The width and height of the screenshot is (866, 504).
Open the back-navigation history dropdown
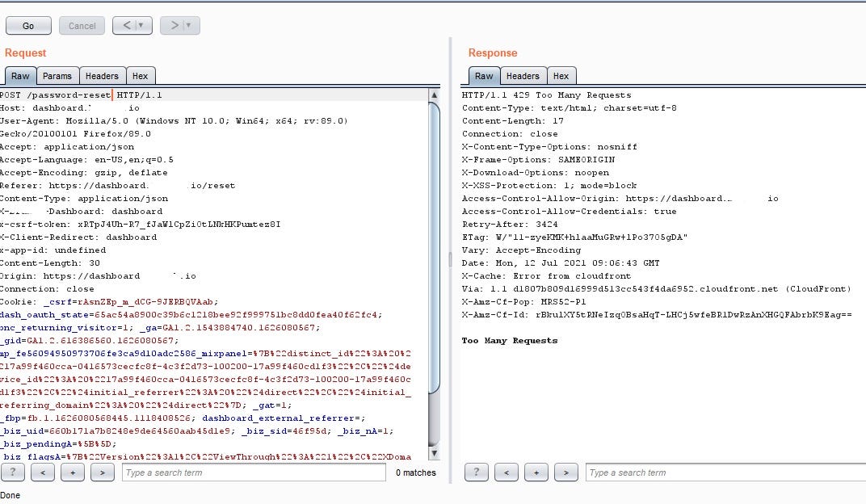[x=142, y=25]
